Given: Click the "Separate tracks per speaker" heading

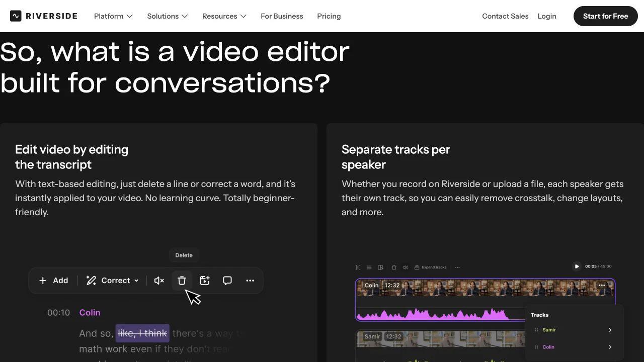Looking at the screenshot, I should [395, 157].
